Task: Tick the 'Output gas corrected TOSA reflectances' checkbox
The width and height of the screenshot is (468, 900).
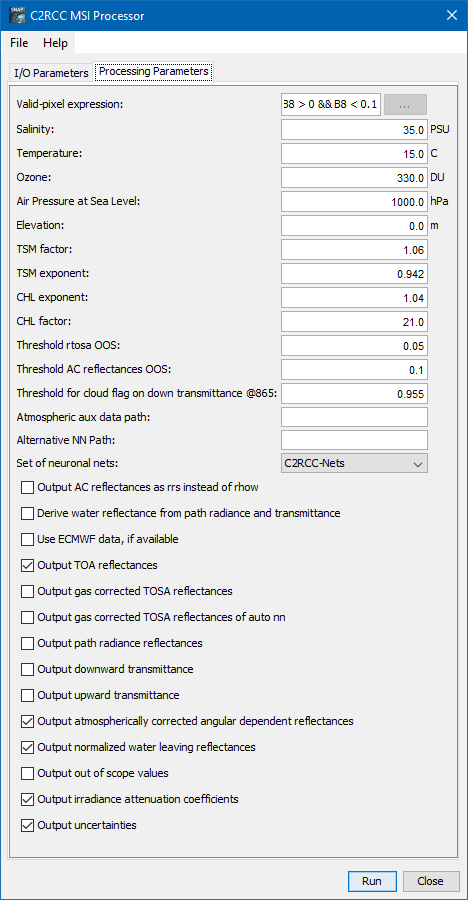Action: pyautogui.click(x=27, y=591)
